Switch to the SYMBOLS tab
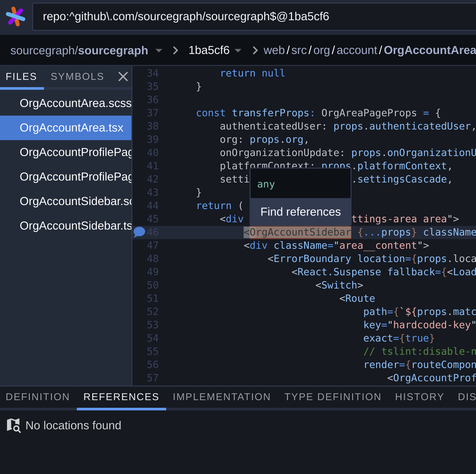This screenshot has height=474, width=476. (x=77, y=77)
